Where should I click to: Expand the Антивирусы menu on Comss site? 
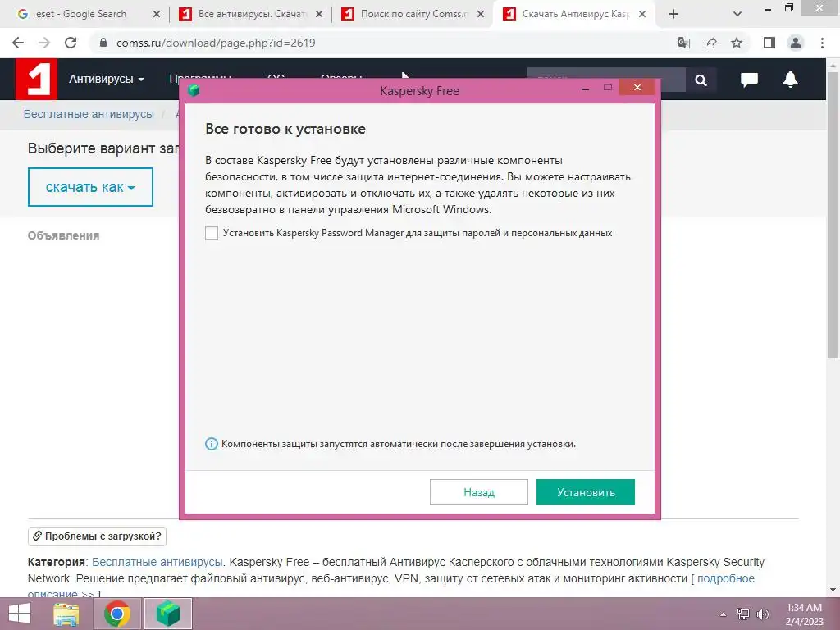107,80
